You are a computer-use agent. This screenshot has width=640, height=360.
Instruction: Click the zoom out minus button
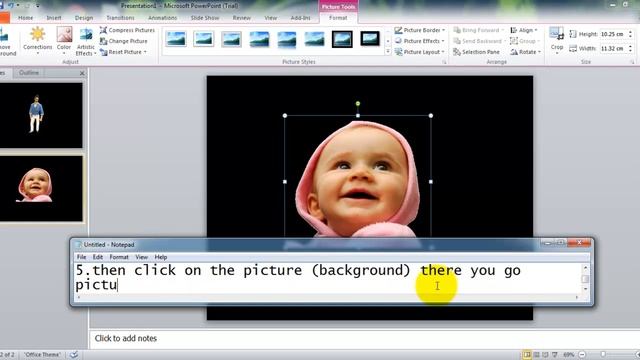(582, 355)
